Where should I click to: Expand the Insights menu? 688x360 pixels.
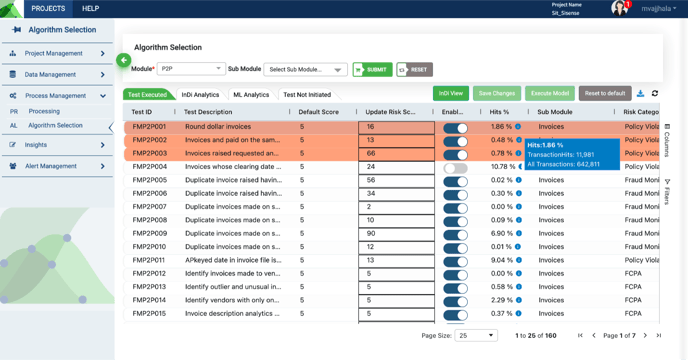[x=102, y=145]
